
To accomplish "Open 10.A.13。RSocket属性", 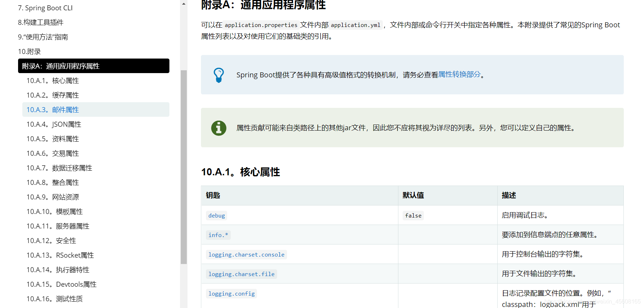I will [x=60, y=255].
